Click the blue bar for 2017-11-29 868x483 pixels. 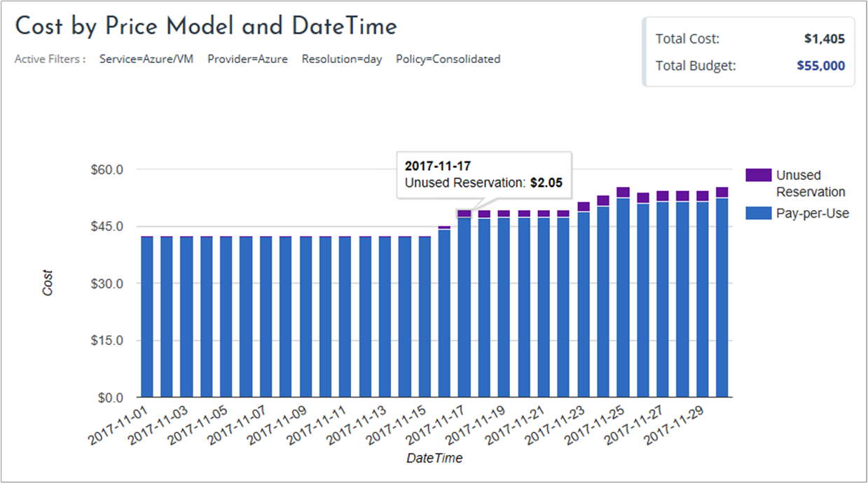pyautogui.click(x=703, y=301)
